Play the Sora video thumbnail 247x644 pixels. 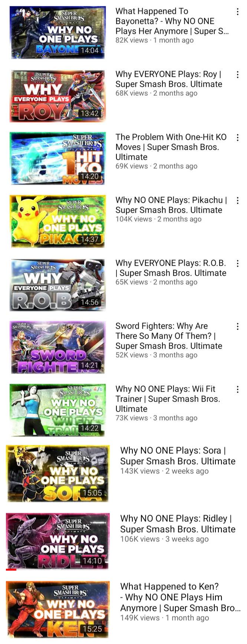(x=58, y=474)
